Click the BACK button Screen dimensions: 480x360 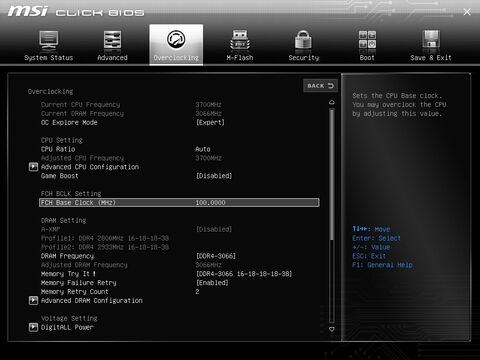click(320, 86)
